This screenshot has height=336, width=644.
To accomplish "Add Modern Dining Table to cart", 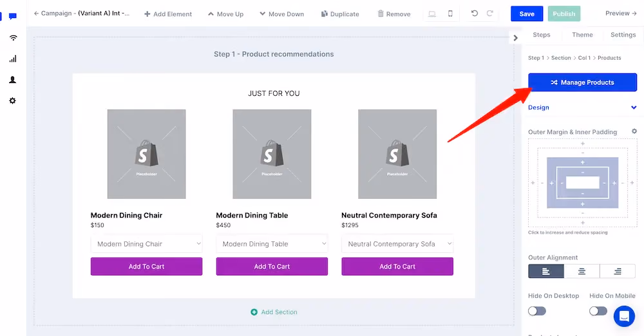I will point(272,266).
